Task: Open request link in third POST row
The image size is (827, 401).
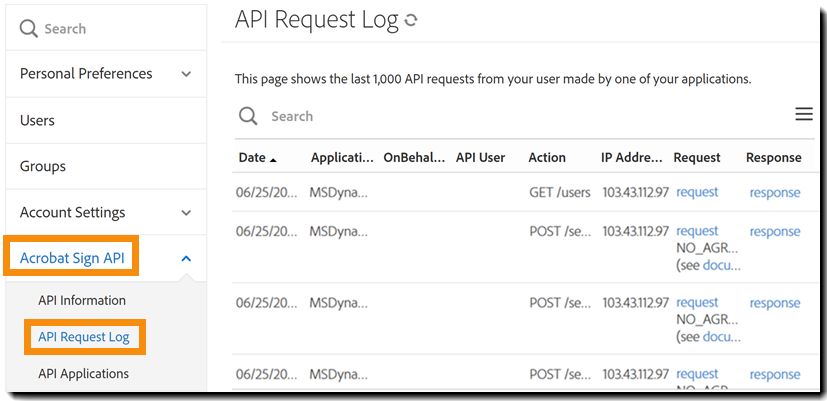Action: (697, 374)
